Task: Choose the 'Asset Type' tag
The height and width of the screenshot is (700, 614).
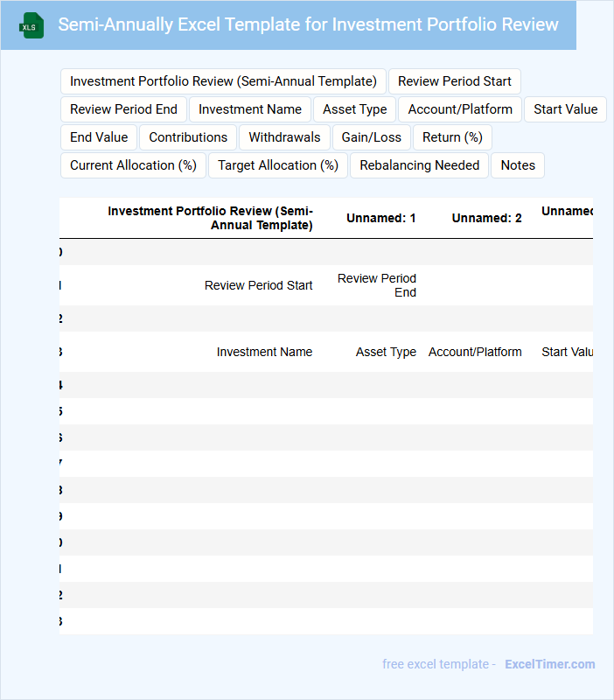Action: [x=355, y=109]
